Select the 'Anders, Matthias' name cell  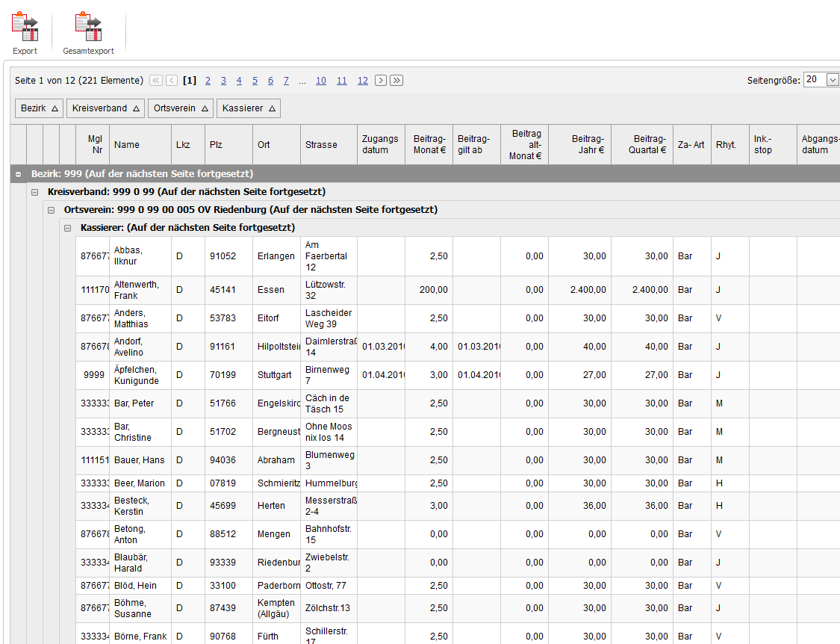pos(140,318)
